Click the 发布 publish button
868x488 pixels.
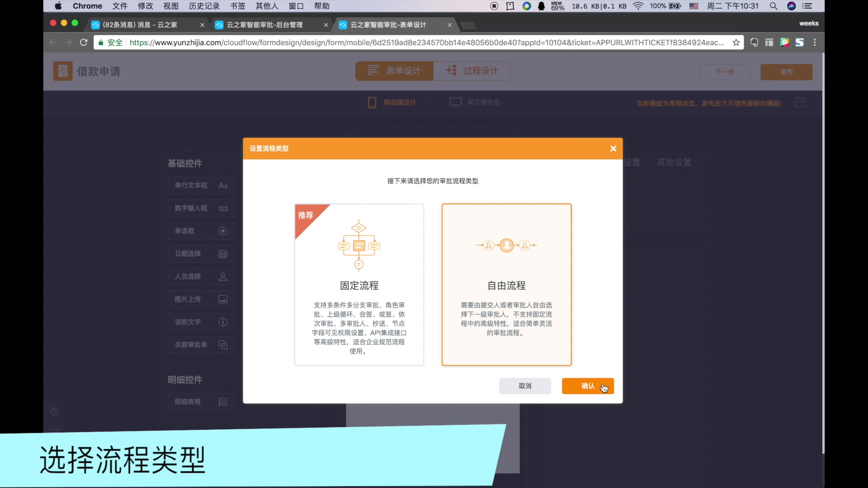coord(786,72)
